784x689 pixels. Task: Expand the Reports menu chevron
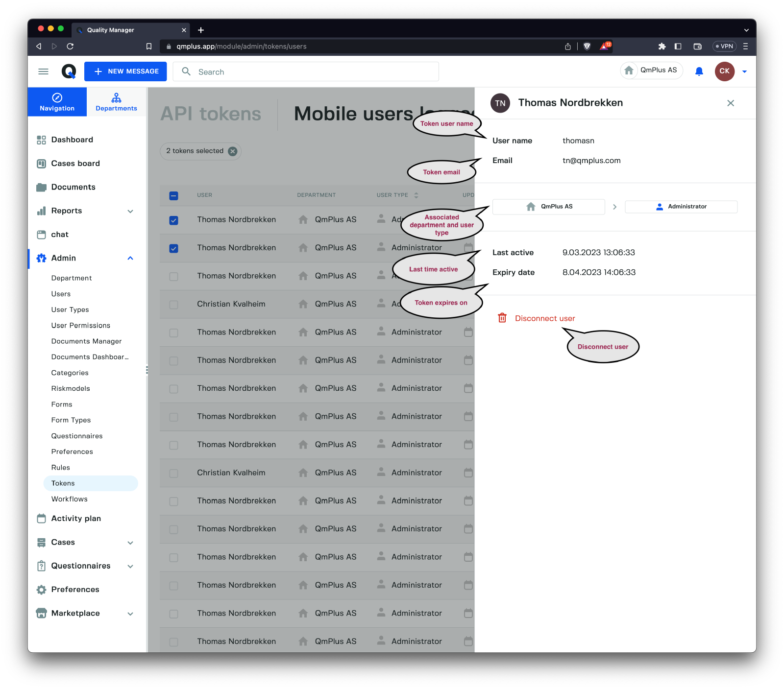coord(130,211)
